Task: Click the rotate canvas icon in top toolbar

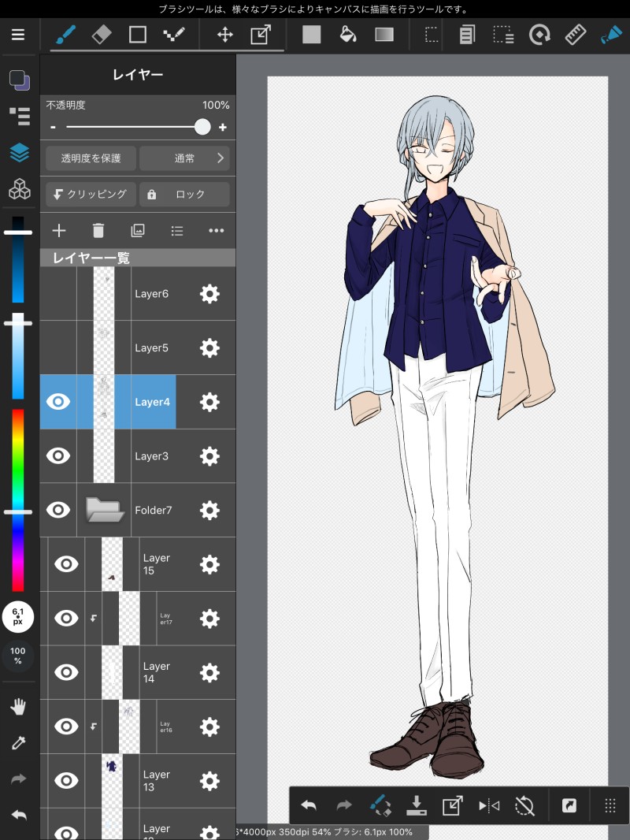Action: [539, 35]
